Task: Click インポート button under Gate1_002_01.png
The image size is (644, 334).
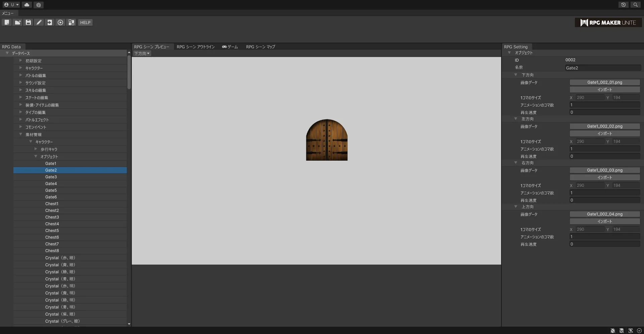Action: tap(604, 90)
